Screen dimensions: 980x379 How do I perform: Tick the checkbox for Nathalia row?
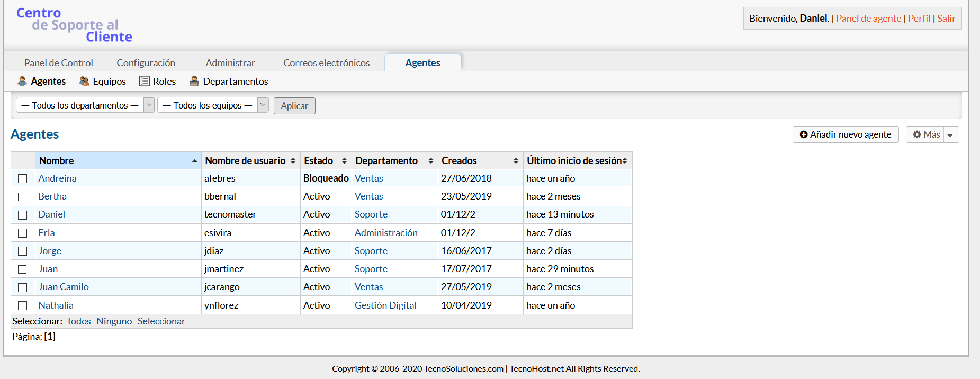[22, 305]
